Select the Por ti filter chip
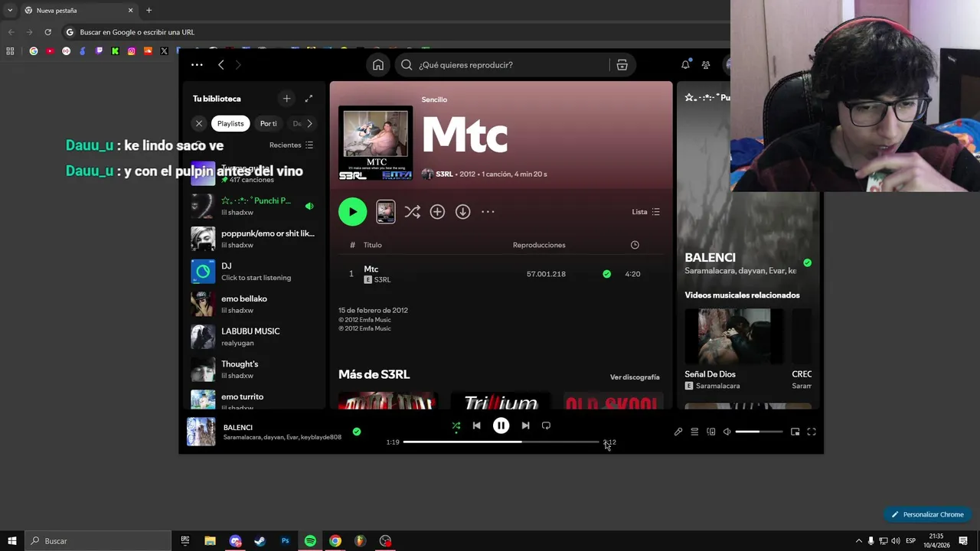This screenshot has height=551, width=980. click(x=268, y=123)
